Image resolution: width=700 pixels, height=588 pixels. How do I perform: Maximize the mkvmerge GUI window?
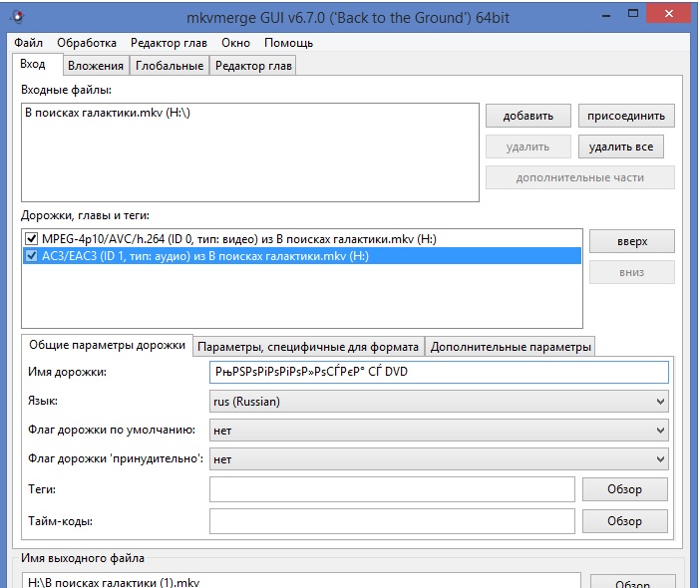tap(633, 14)
